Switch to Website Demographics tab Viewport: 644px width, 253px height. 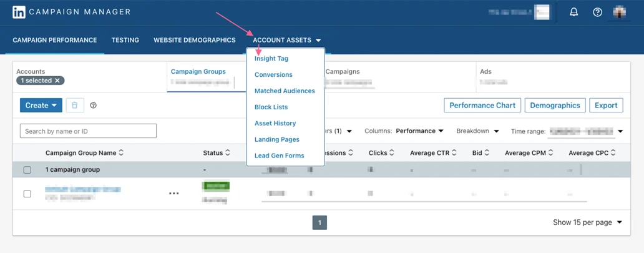click(x=195, y=41)
